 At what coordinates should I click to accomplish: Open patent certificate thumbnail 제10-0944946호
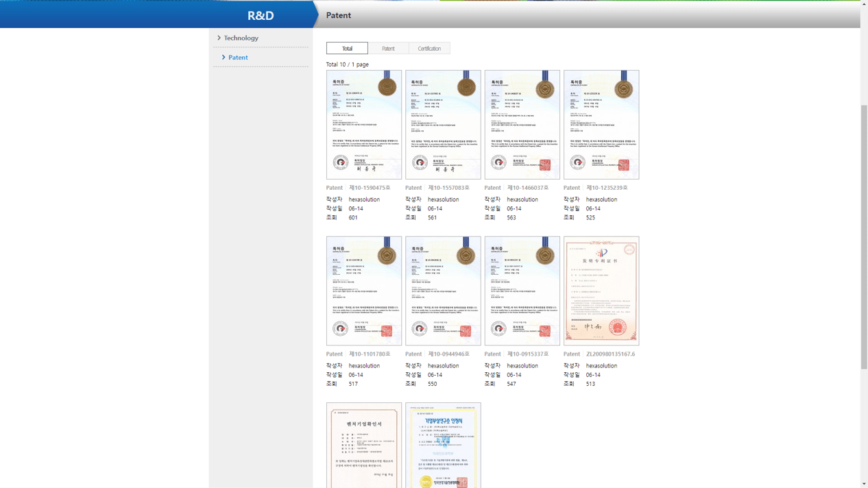tap(443, 291)
